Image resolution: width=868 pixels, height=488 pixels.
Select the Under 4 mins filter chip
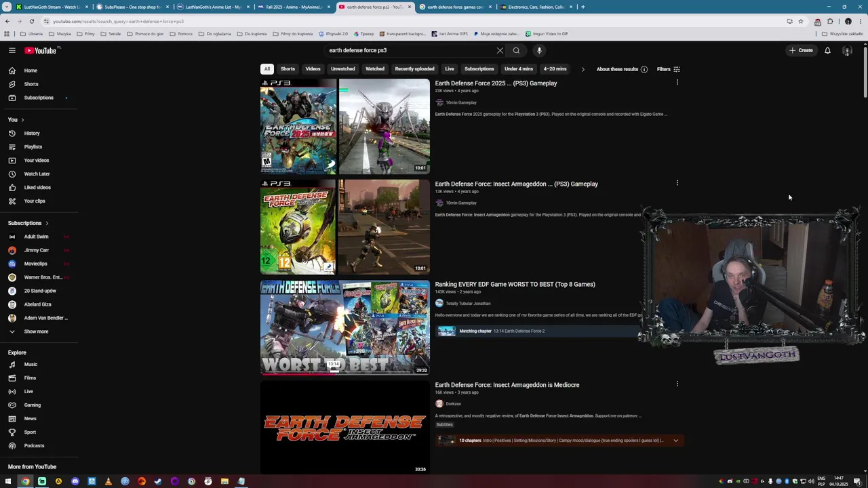[x=519, y=68]
